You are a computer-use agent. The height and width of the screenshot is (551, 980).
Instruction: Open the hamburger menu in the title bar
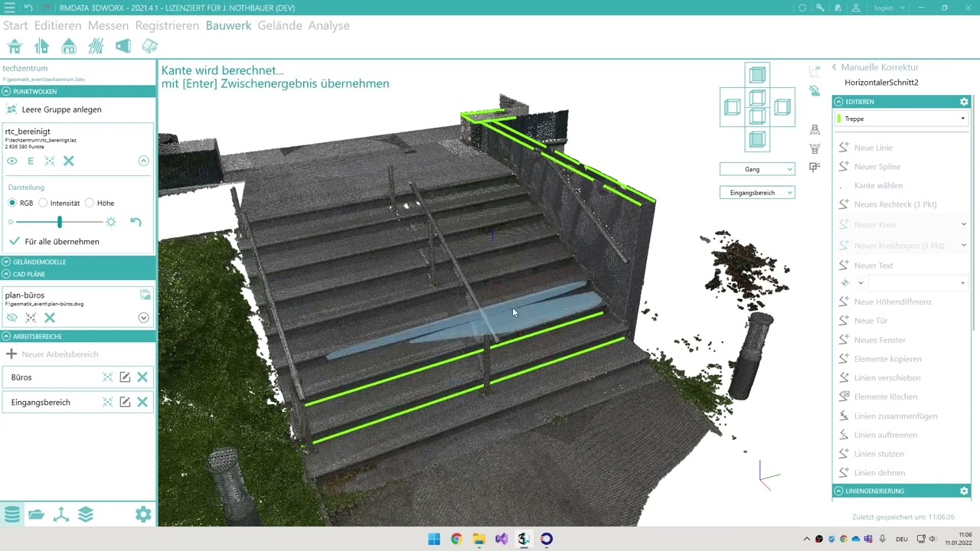pos(9,8)
